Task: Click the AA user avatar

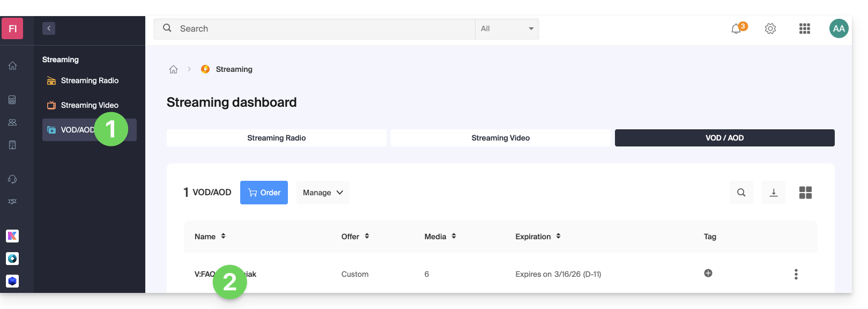Action: point(839,29)
